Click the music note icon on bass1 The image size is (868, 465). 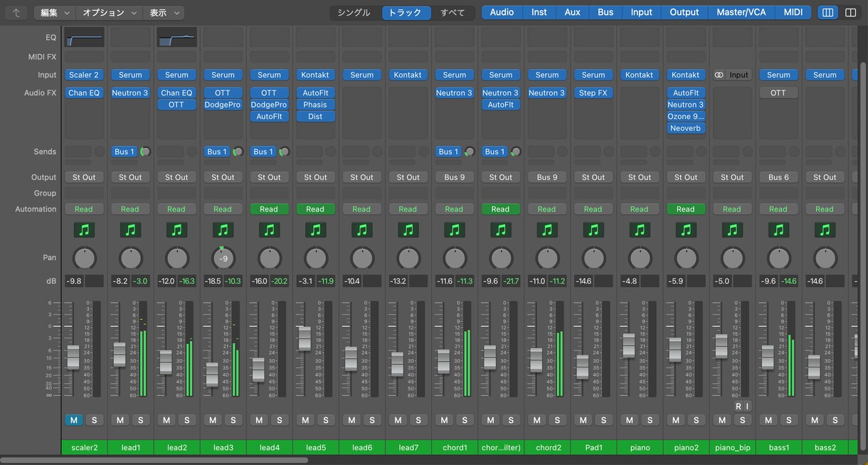point(778,230)
